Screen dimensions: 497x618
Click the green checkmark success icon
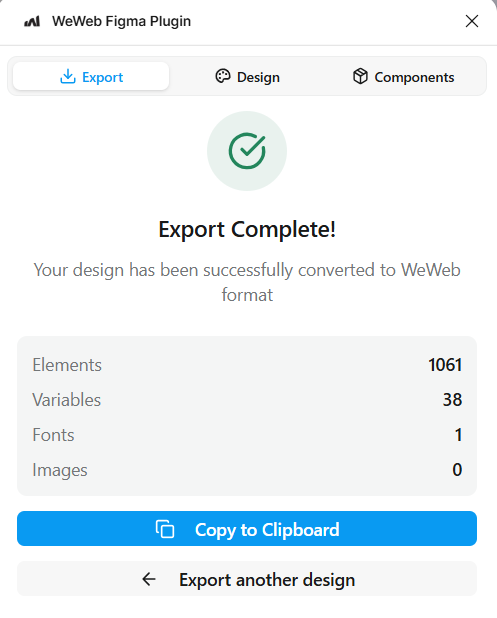pos(247,151)
